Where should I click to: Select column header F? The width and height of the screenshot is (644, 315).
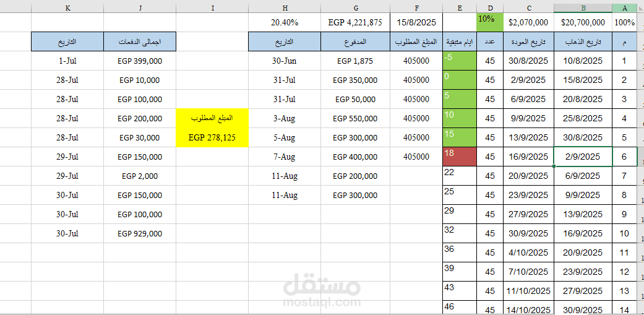click(x=417, y=8)
